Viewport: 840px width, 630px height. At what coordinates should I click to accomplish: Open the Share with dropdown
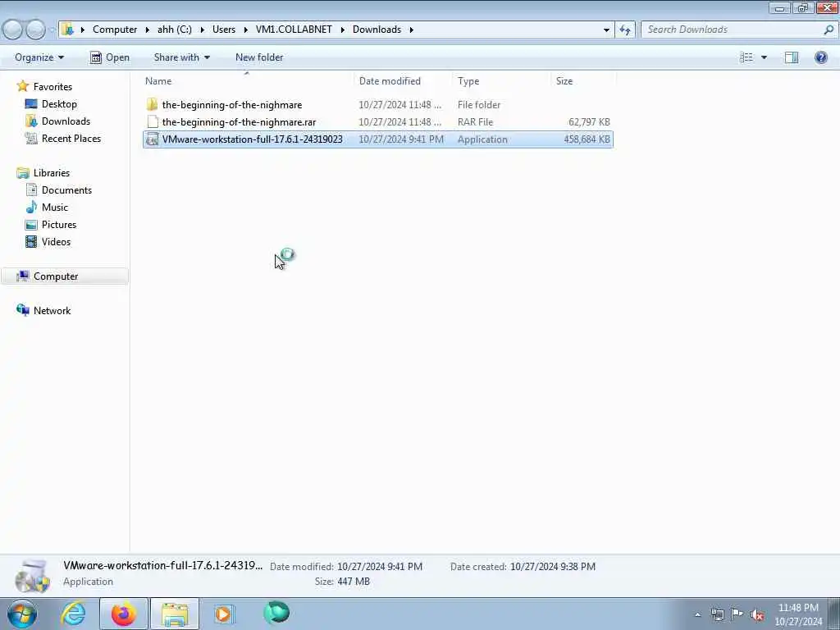(x=181, y=57)
